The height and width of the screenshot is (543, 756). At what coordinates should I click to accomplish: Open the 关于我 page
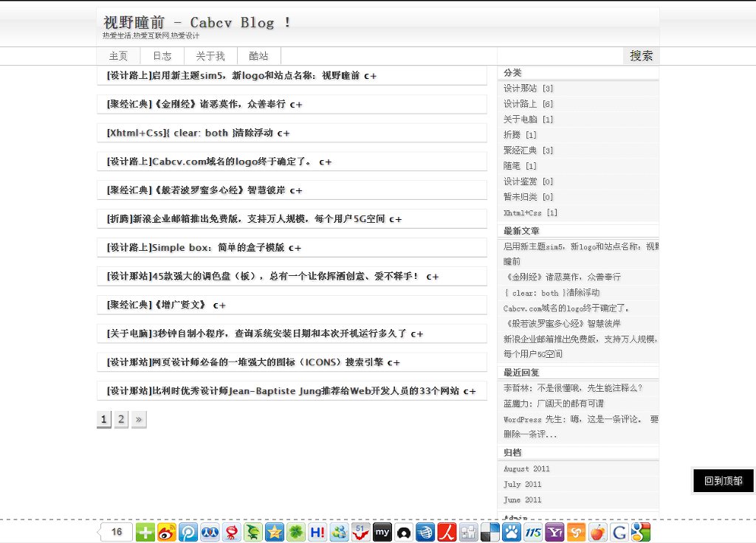[210, 55]
